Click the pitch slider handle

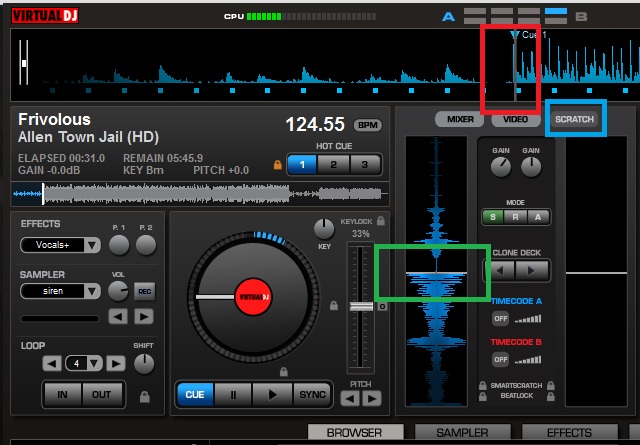pyautogui.click(x=357, y=307)
